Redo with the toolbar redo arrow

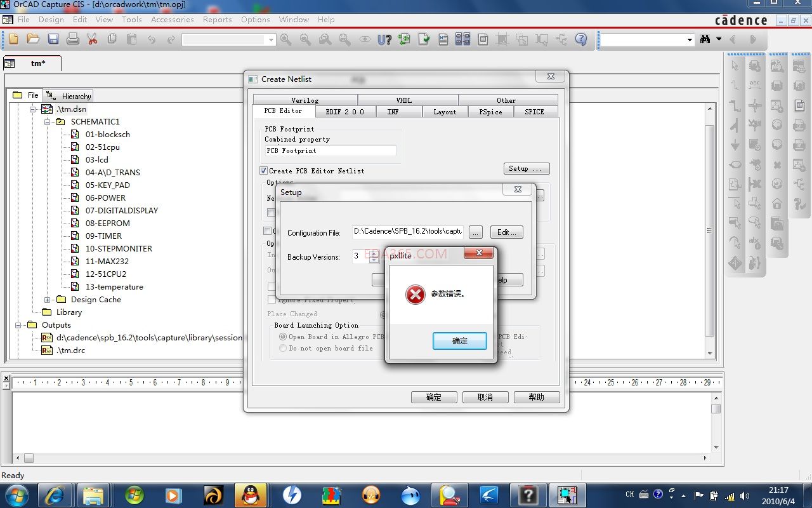coord(171,39)
